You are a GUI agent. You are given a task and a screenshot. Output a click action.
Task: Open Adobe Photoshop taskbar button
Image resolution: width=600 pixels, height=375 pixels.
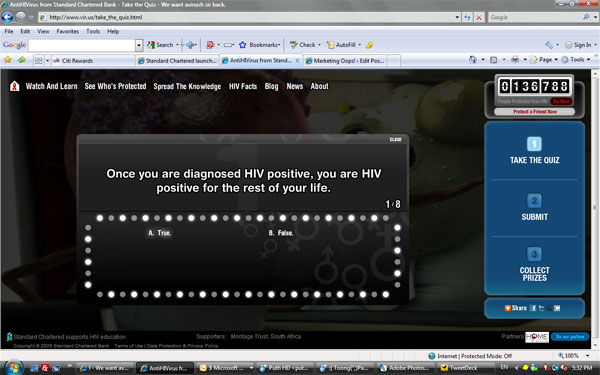pyautogui.click(x=405, y=368)
